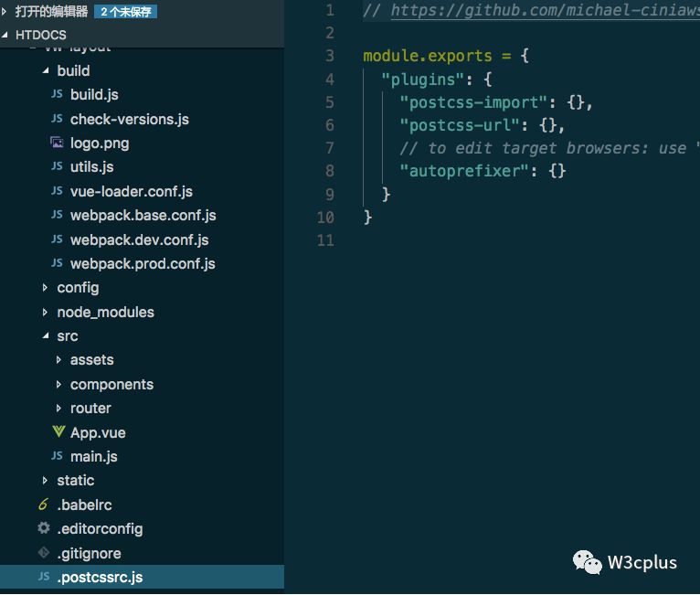Collapse the src folder arrow

pyautogui.click(x=46, y=335)
